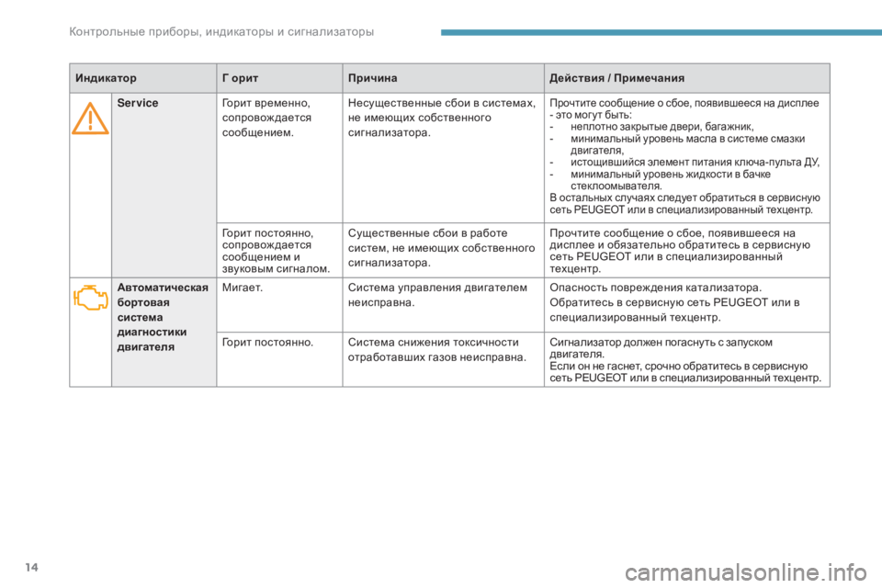
Task: Click the orange engine diagnostics icon
Action: pos(90,297)
